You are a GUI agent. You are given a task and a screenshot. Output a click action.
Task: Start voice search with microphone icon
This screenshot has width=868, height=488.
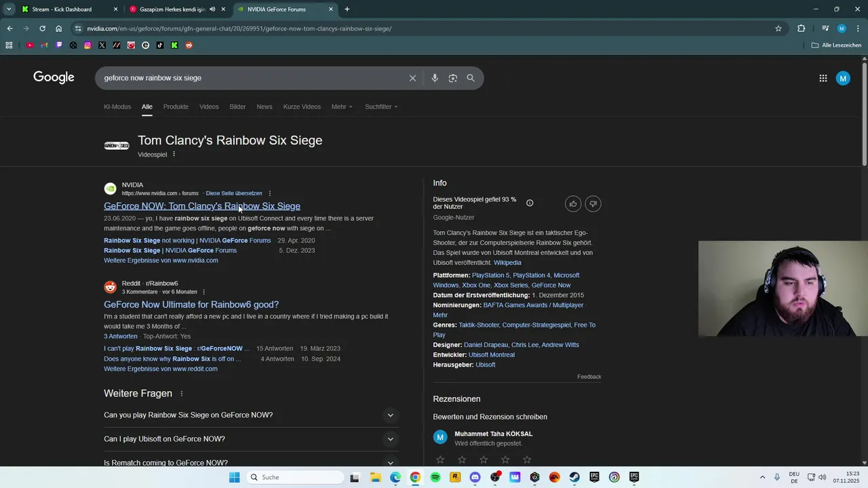click(x=435, y=78)
